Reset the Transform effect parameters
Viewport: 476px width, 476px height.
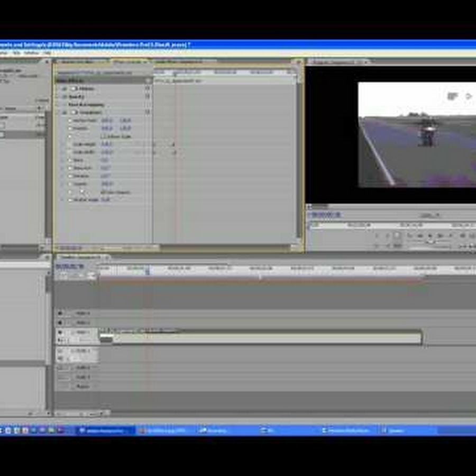[x=148, y=112]
